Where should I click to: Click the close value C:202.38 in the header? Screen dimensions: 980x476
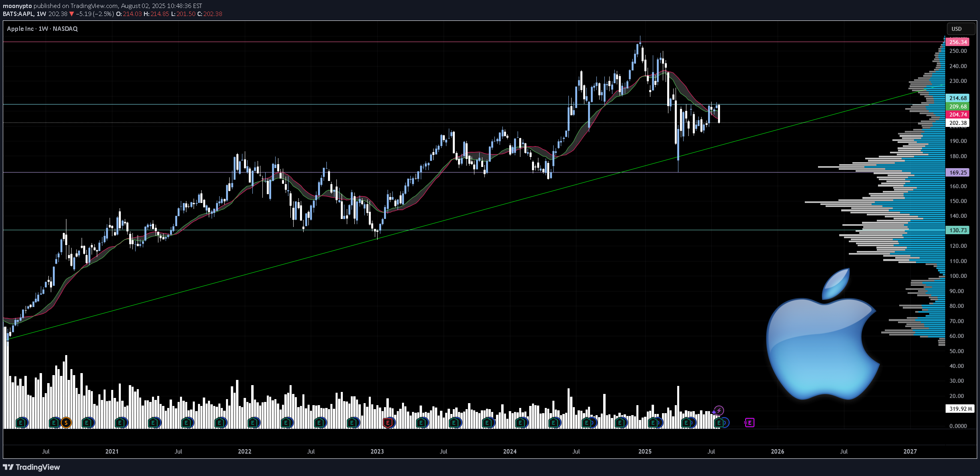210,14
